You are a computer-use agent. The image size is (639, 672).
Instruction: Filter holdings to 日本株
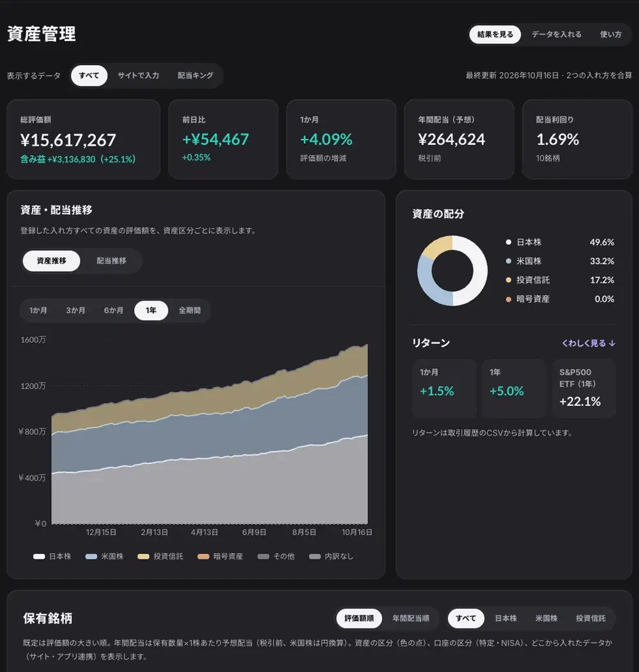point(506,618)
